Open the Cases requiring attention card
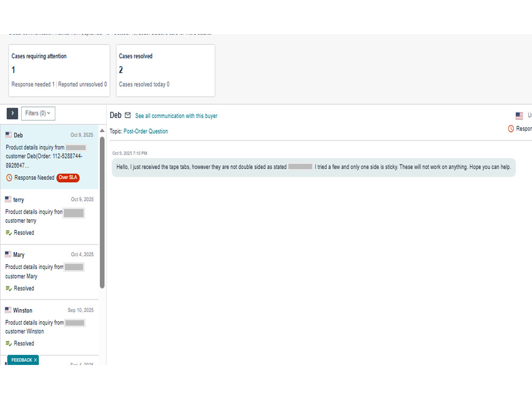 click(x=59, y=71)
